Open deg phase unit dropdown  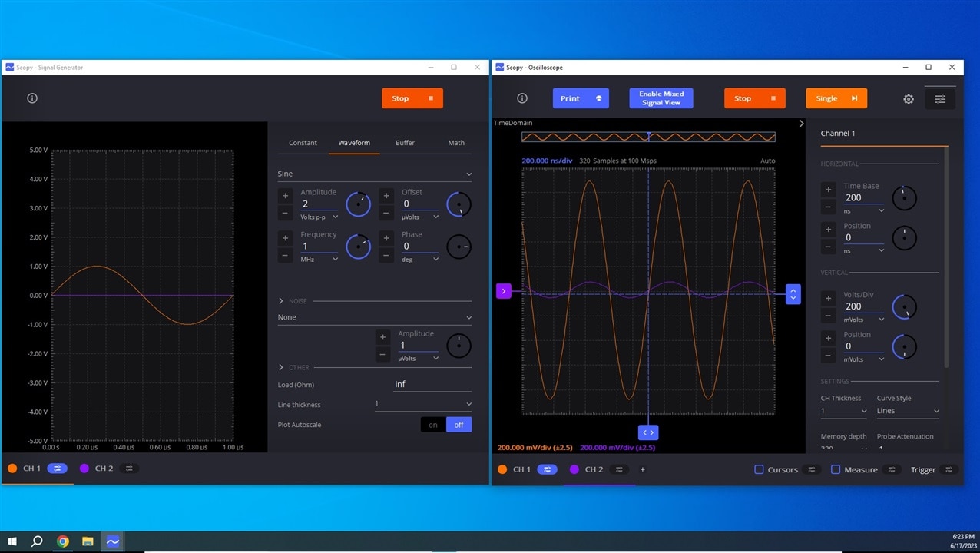click(420, 260)
